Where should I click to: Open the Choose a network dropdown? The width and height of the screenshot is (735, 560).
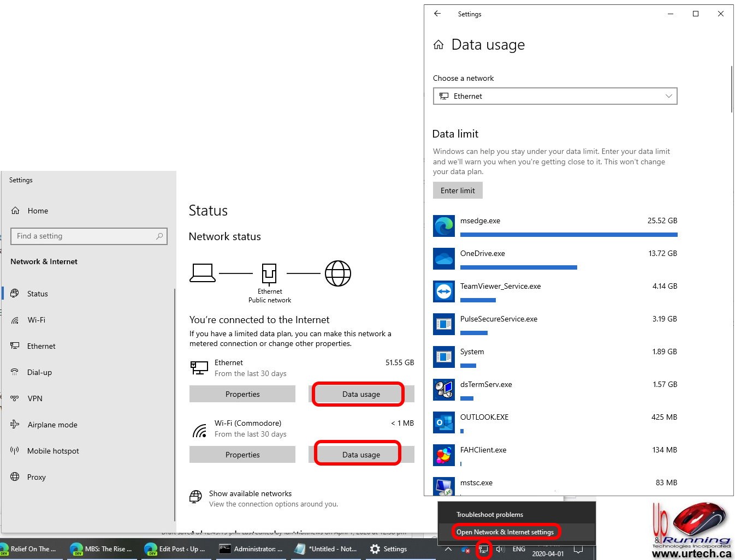coord(555,96)
